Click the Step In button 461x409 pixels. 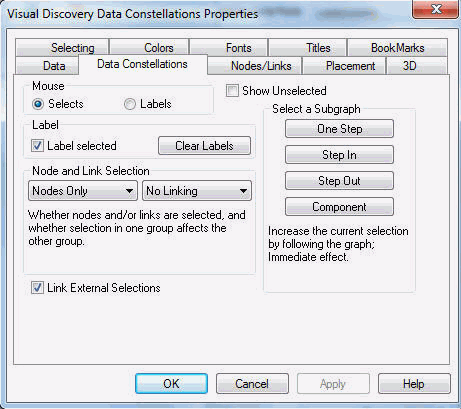(339, 155)
